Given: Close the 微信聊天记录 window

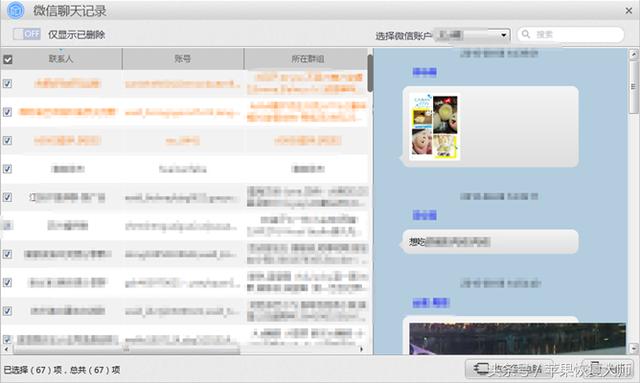Looking at the screenshot, I should coord(629,11).
